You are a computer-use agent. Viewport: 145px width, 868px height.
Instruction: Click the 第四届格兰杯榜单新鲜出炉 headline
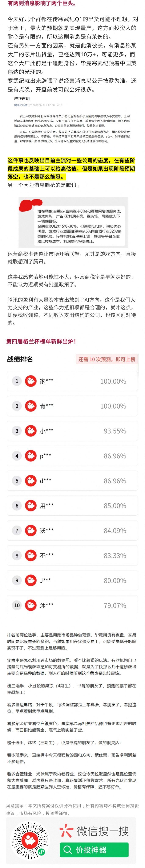click(41, 341)
